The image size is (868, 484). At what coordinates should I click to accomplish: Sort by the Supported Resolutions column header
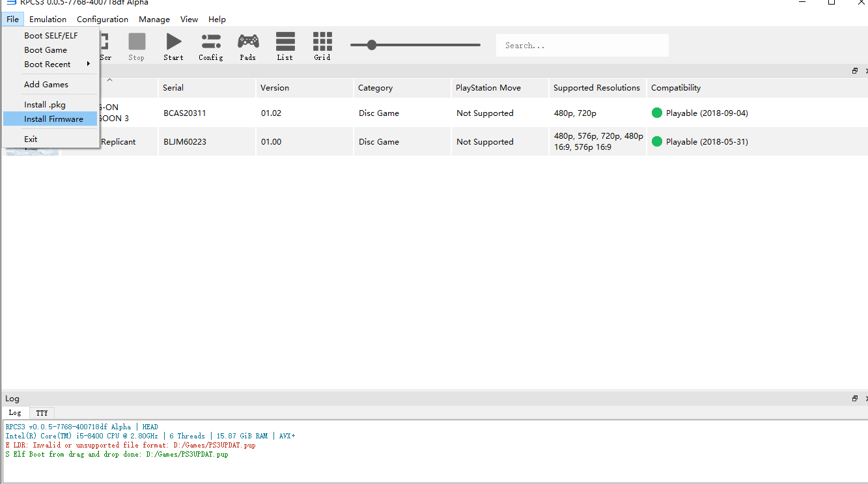tap(598, 88)
